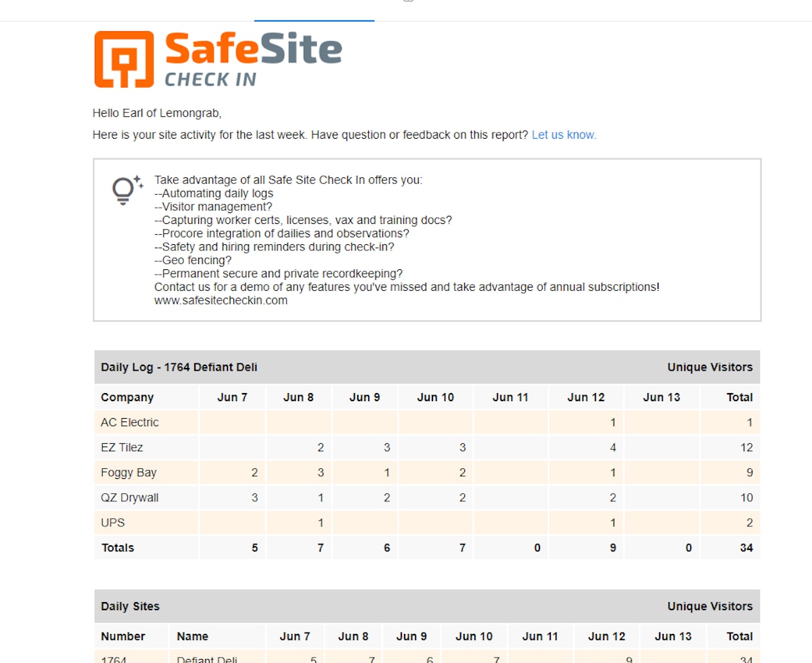The width and height of the screenshot is (812, 663).
Task: Click the Totals row label
Action: (x=117, y=547)
